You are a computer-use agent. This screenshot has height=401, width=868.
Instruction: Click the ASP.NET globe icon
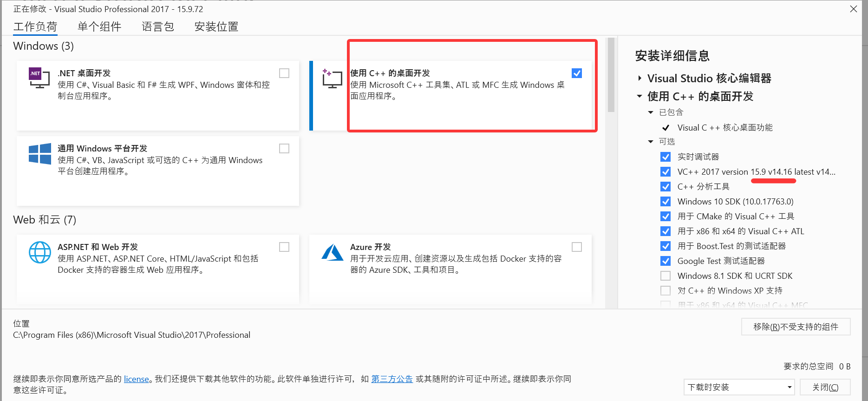[x=40, y=252]
